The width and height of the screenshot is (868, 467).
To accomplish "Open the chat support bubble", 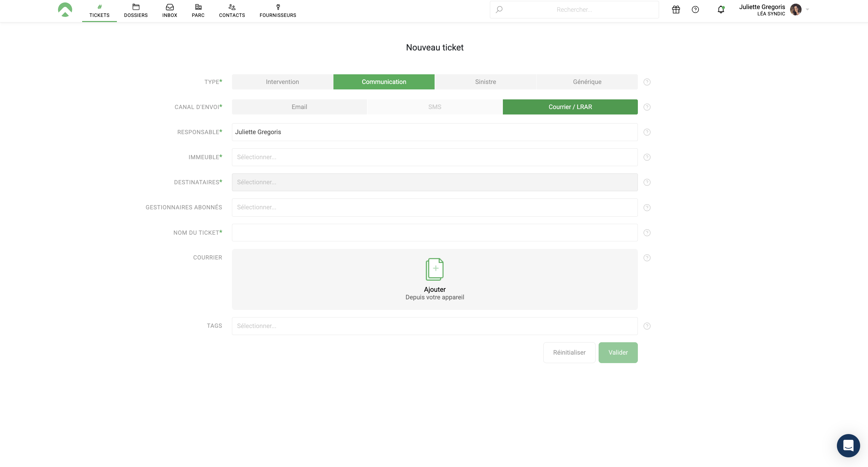I will (848, 446).
